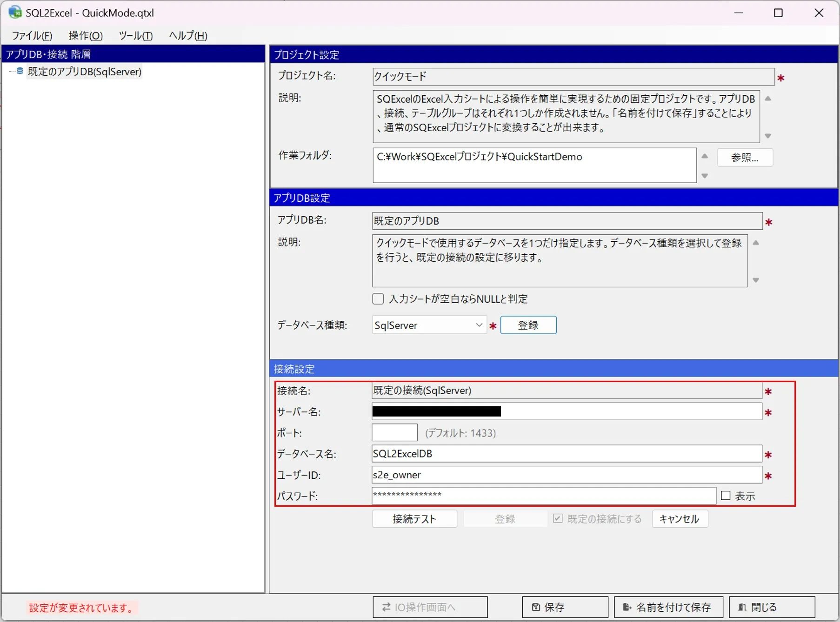Click the down arrow beside 作業フォルダ
The height and width of the screenshot is (622, 840).
point(705,176)
